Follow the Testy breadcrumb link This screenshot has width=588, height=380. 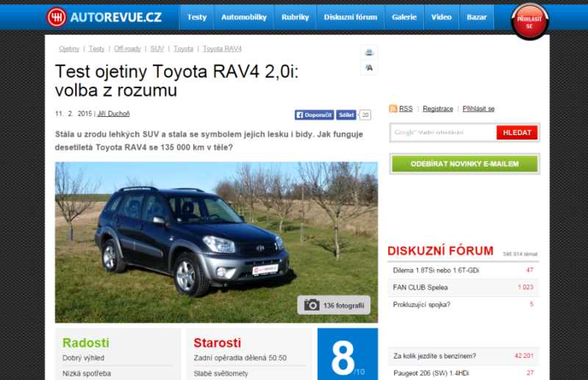[x=96, y=49]
